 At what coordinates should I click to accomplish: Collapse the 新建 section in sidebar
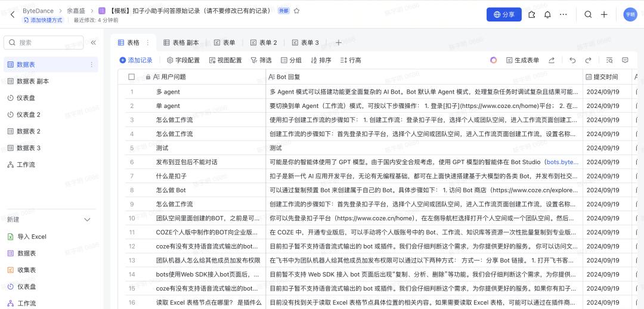point(87,220)
